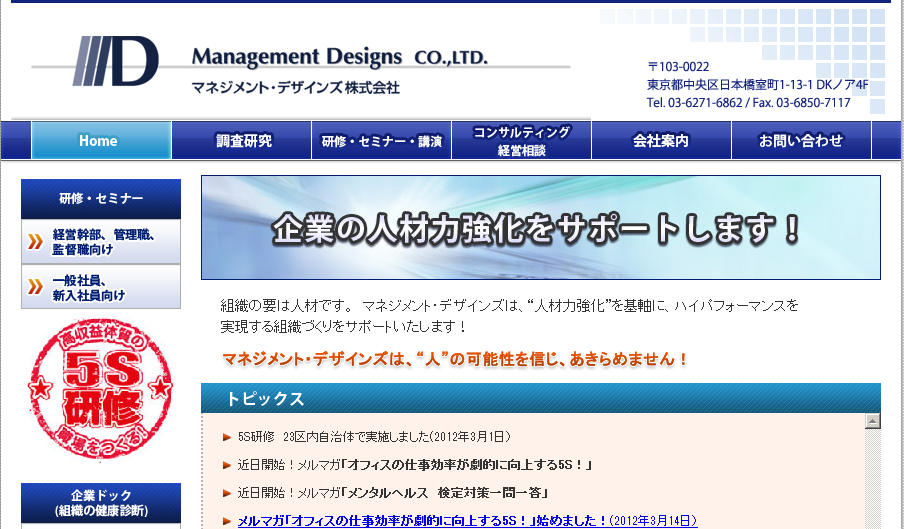The width and height of the screenshot is (904, 529).
Task: Go to the Home tab
Action: pos(101,140)
